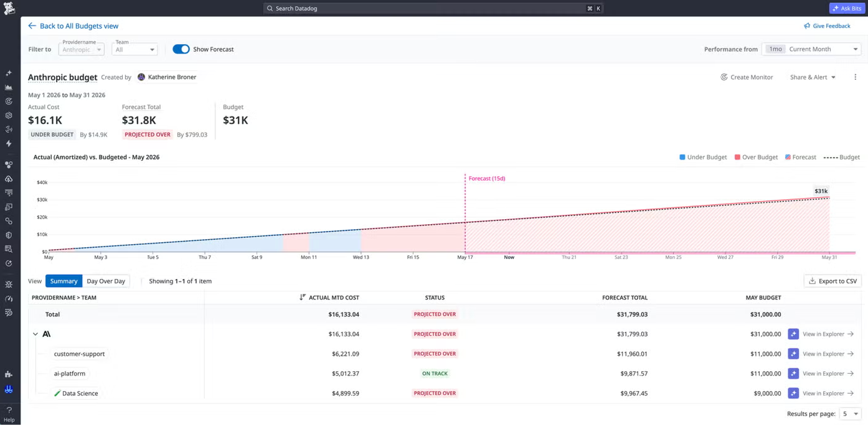Click sparkle icon in Data Science row
The image size is (868, 426).
pos(793,393)
